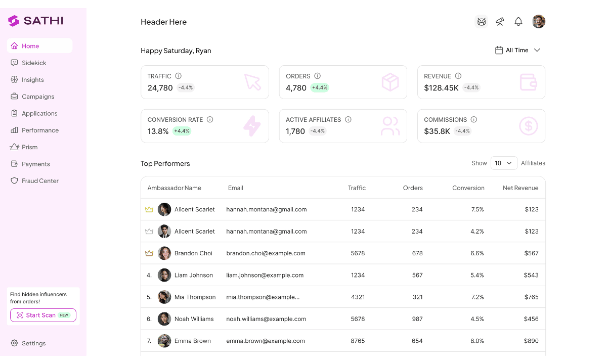This screenshot has width=607, height=364.
Task: Click the Fraud Center shield icon
Action: [14, 181]
